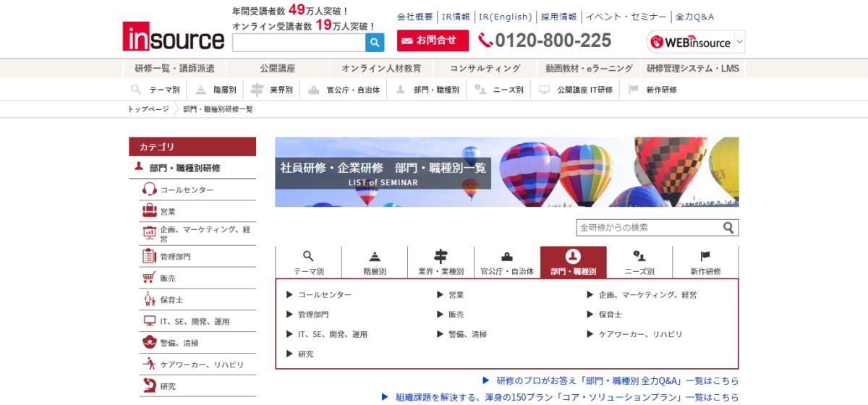Switch to the テーマ別 tab
This screenshot has height=405, width=868.
[308, 262]
